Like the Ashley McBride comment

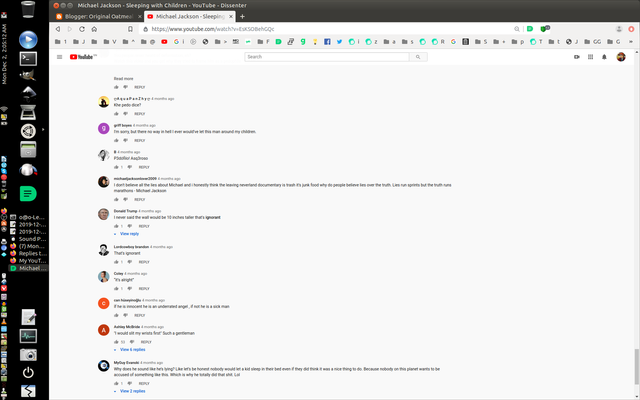tap(116, 342)
